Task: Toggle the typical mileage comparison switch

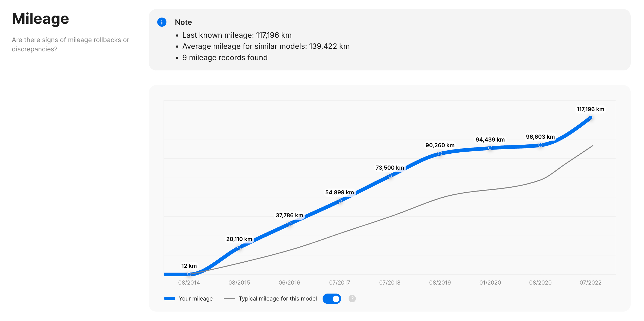Action: [332, 299]
